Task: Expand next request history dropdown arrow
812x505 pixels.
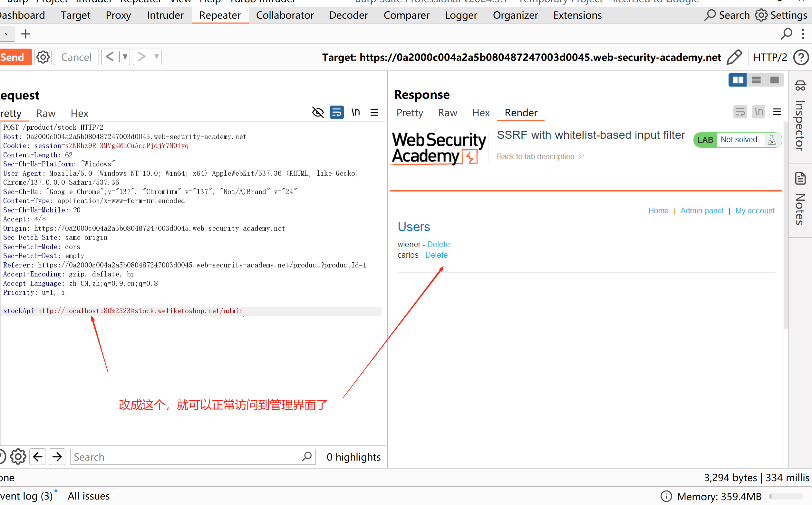Action: click(156, 57)
